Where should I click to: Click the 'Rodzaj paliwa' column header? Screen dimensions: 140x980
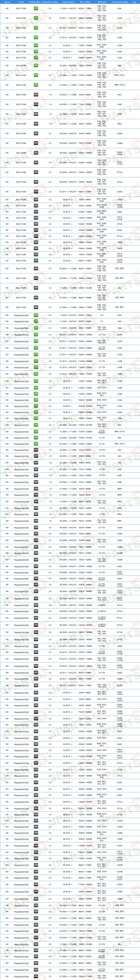[35, 2]
